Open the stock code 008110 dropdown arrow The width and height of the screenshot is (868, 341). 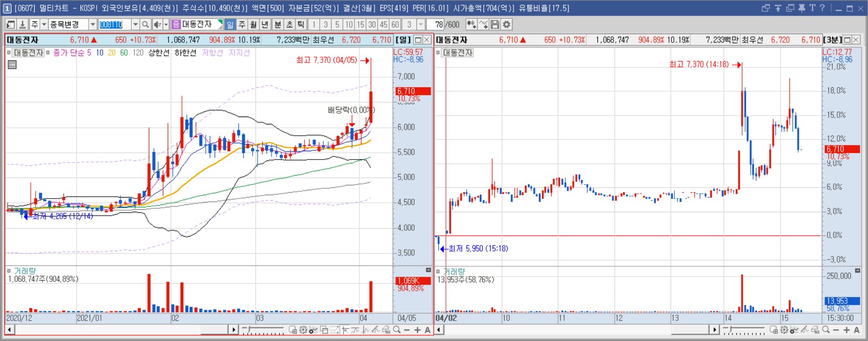click(x=135, y=24)
